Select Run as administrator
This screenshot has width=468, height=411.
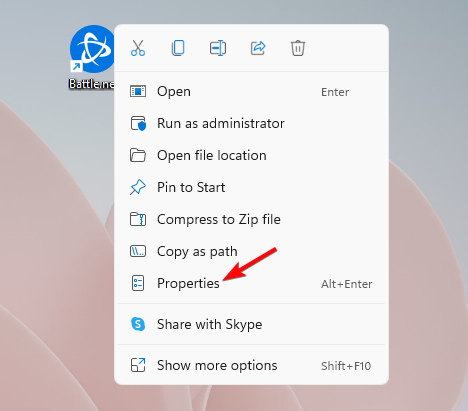pyautogui.click(x=251, y=123)
